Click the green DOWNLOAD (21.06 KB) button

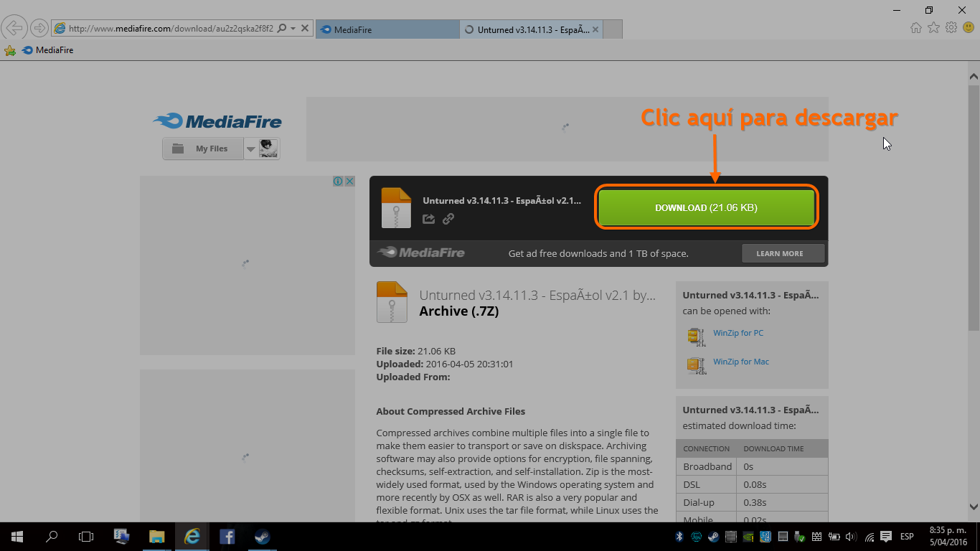707,207
